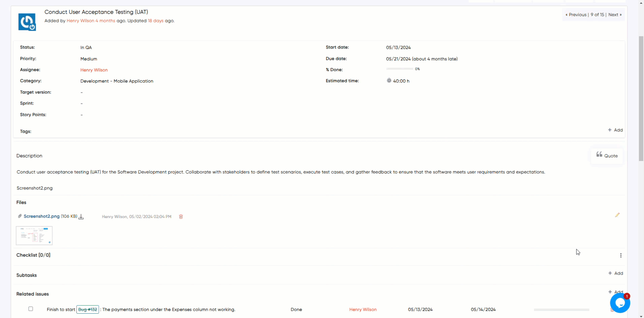This screenshot has width=644, height=318.
Task: Click the 'In QA' status value
Action: click(x=86, y=47)
